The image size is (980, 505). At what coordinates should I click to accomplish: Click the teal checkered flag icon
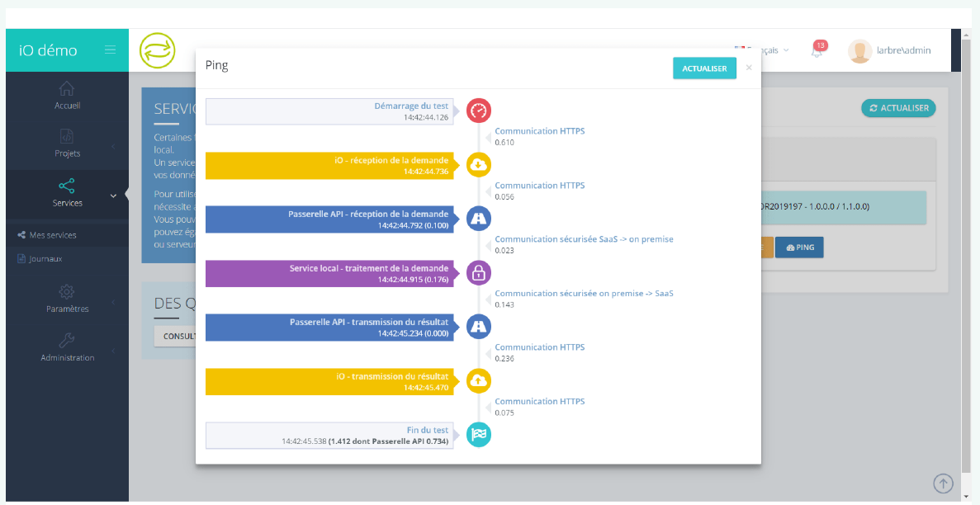click(x=479, y=435)
